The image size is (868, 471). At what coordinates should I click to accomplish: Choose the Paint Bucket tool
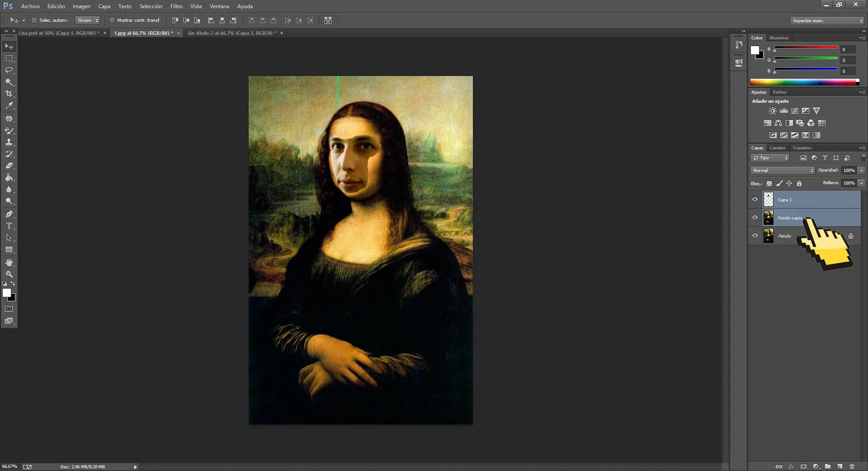click(x=9, y=177)
